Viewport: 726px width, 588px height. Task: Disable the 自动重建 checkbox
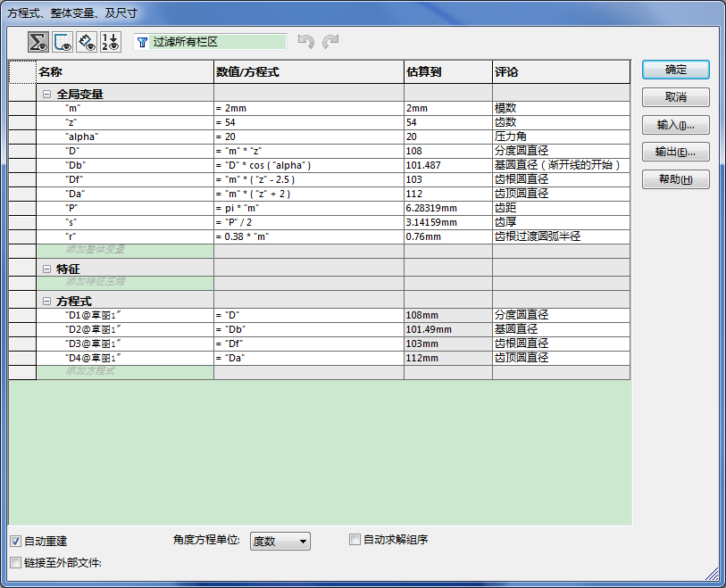[16, 541]
